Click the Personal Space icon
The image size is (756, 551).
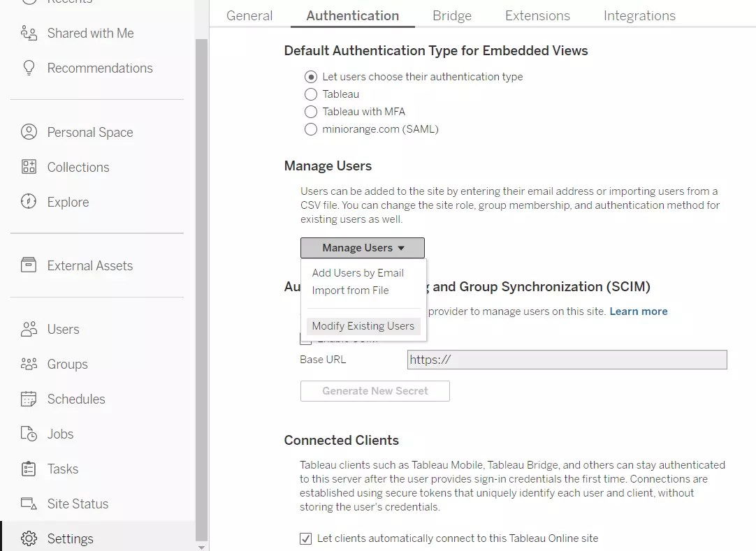[x=29, y=132]
